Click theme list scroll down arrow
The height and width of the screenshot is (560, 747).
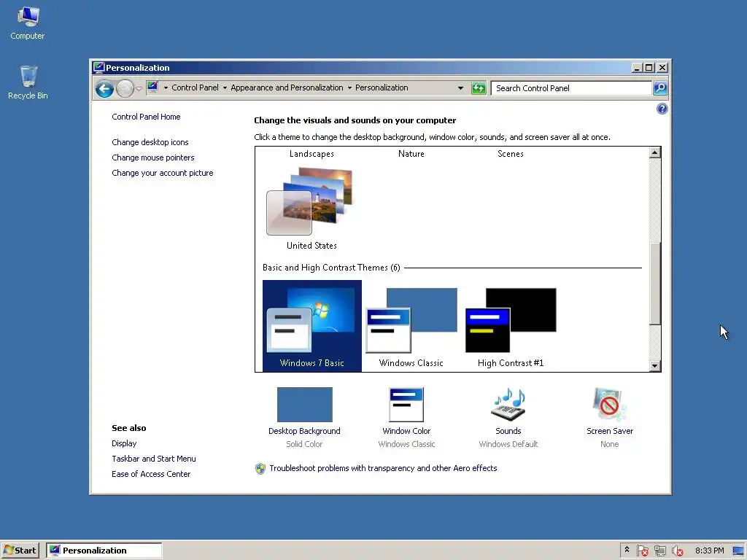click(x=655, y=366)
